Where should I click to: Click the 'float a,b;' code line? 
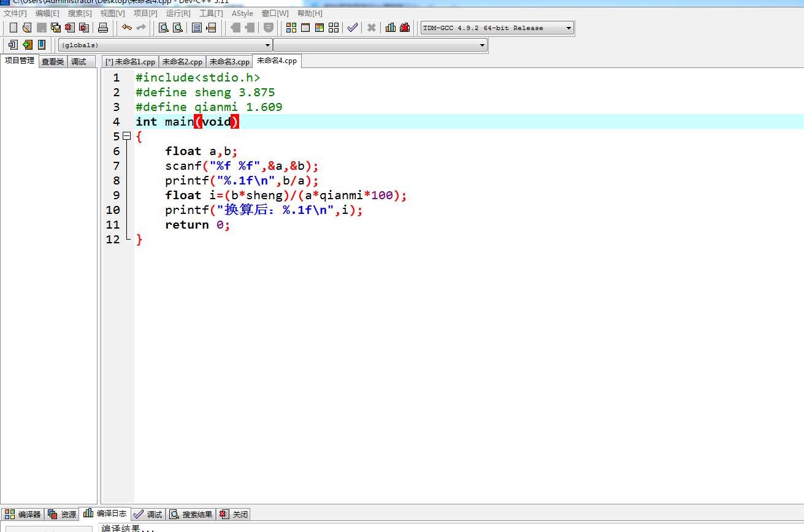point(201,151)
